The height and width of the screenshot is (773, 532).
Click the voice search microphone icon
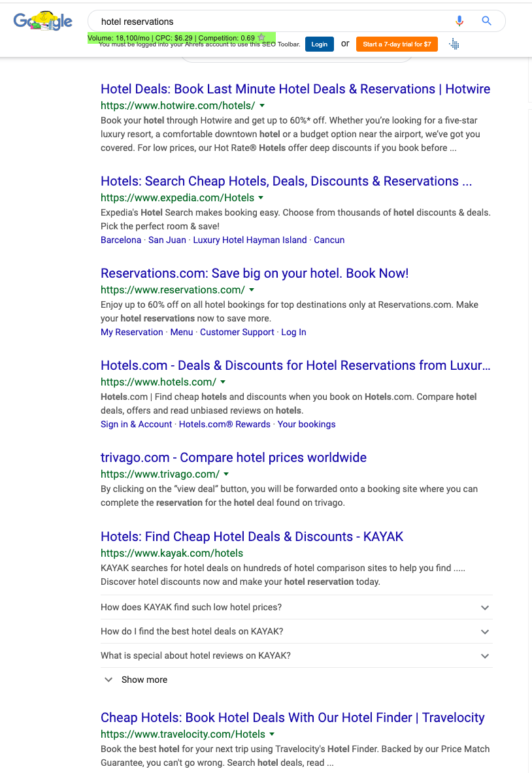coord(459,21)
